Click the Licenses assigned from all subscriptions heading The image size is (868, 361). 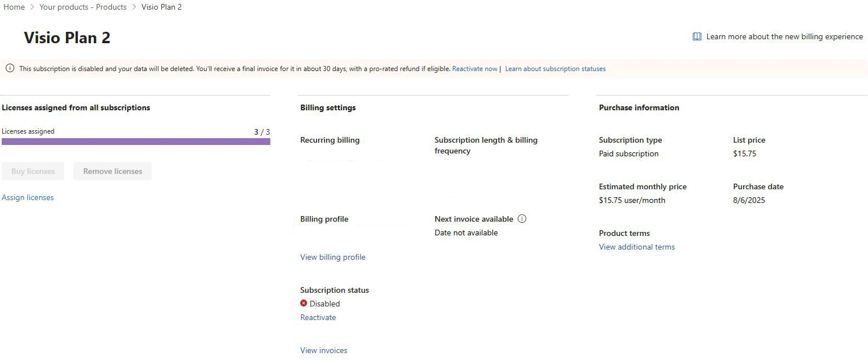76,108
